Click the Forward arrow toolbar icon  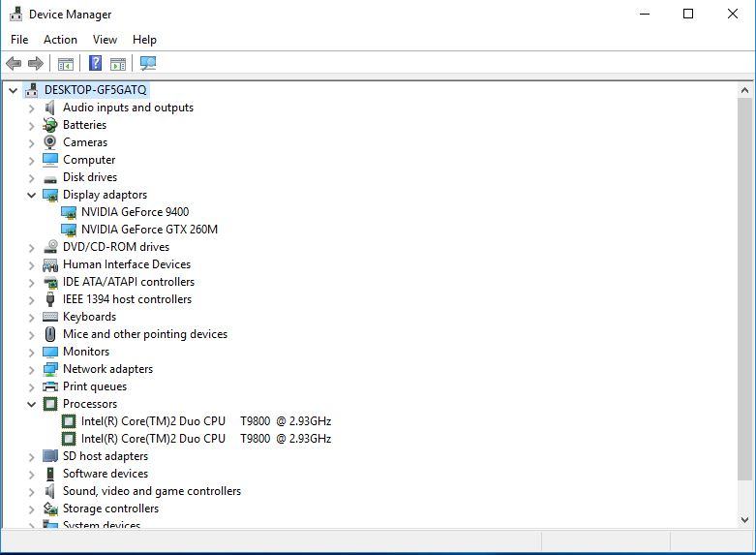[36, 63]
